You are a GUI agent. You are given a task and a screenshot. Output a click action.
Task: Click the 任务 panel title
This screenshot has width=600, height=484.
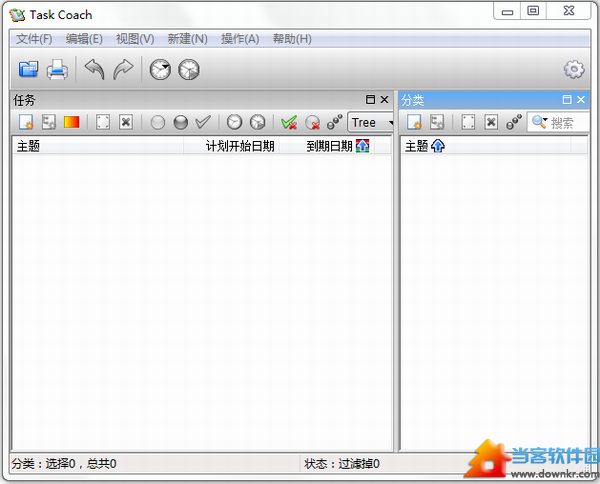[24, 100]
